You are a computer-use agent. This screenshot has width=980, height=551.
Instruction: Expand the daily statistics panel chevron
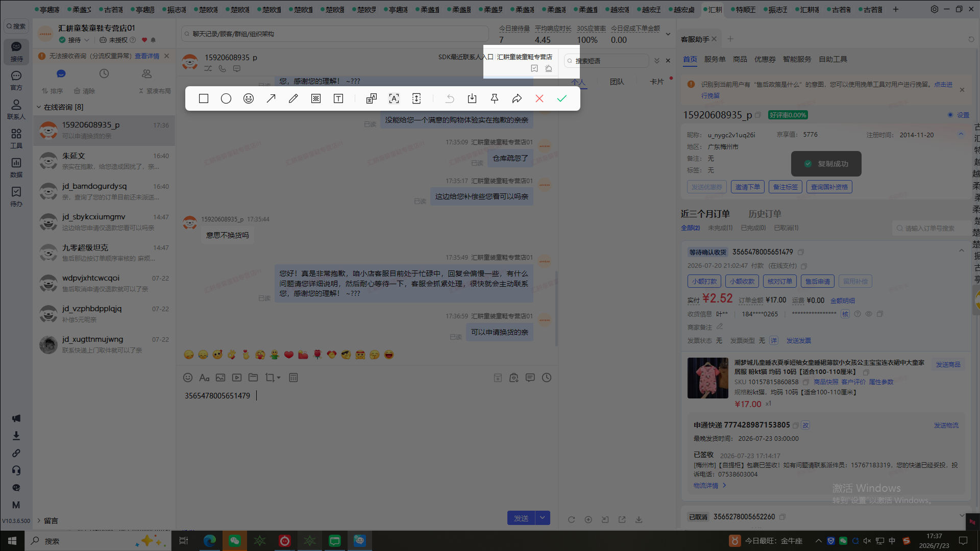click(668, 34)
